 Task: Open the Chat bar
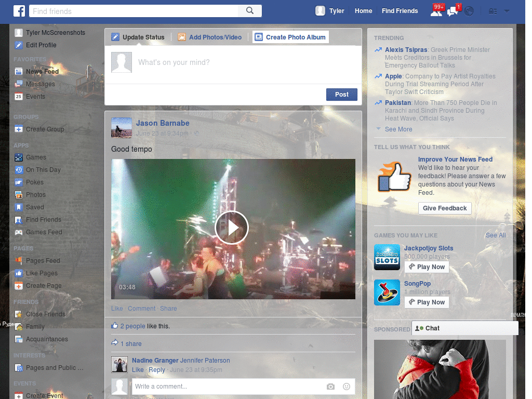point(465,328)
